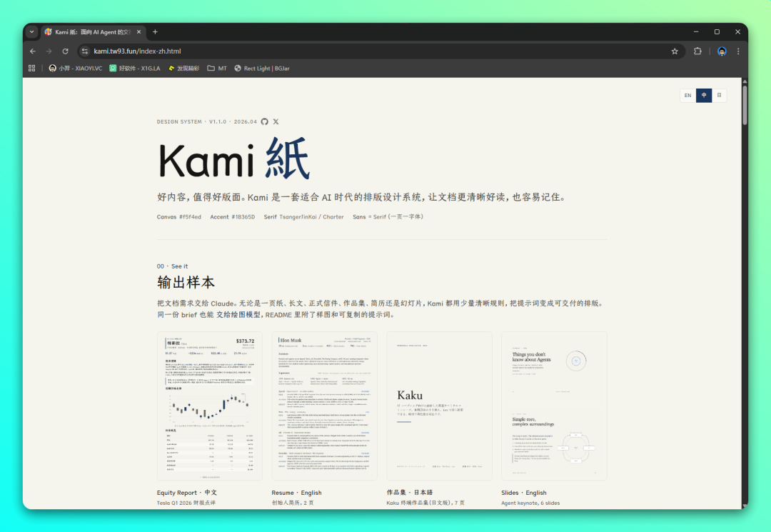Open the apps grid in bookmarks bar
The height and width of the screenshot is (532, 771).
(32, 69)
